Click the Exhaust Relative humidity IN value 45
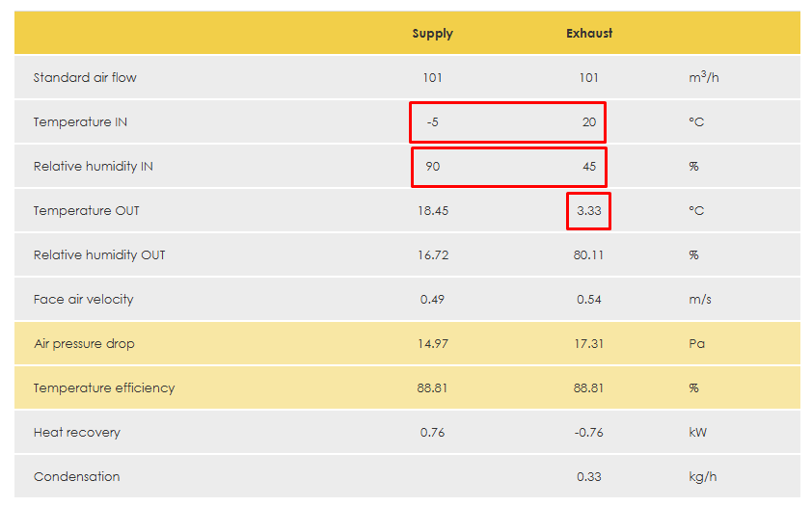The height and width of the screenshot is (507, 812). coord(588,167)
